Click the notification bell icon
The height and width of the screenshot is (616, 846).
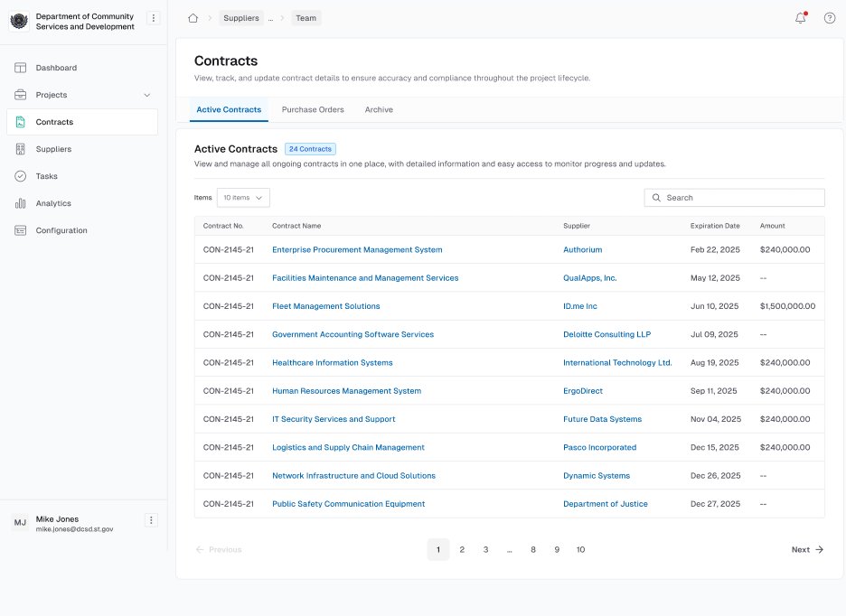pyautogui.click(x=800, y=18)
